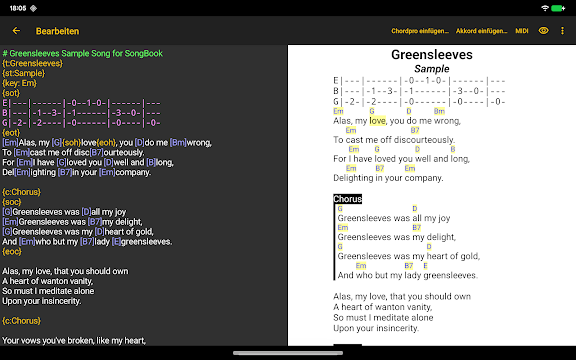Click the Bm chord in preview
Screen dimensions: 576x360
click(x=439, y=111)
